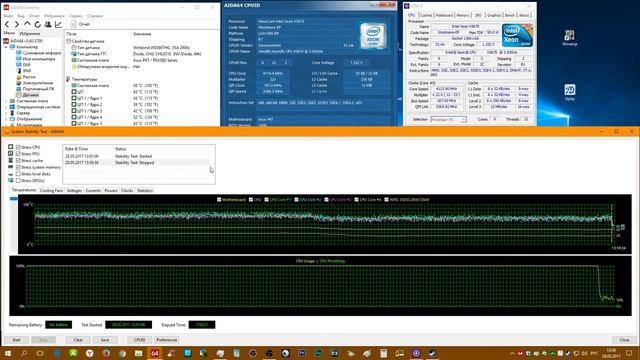Open the taskbar clock and date

pos(611,353)
